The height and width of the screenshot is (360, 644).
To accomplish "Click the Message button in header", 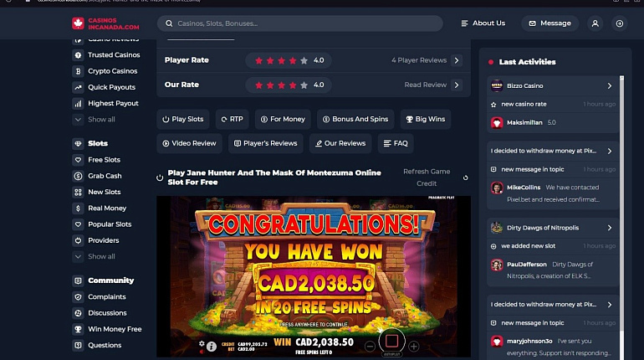I will [550, 23].
